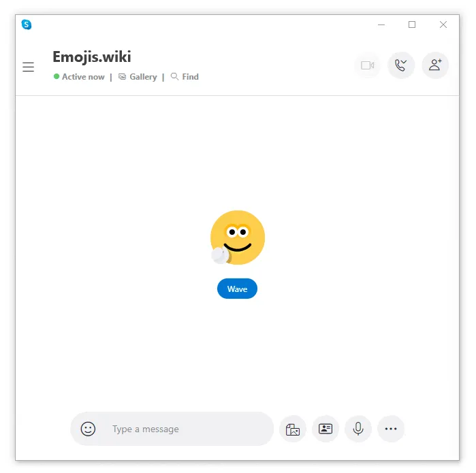Record a voice message with the microphone
The height and width of the screenshot is (473, 476).
[358, 429]
